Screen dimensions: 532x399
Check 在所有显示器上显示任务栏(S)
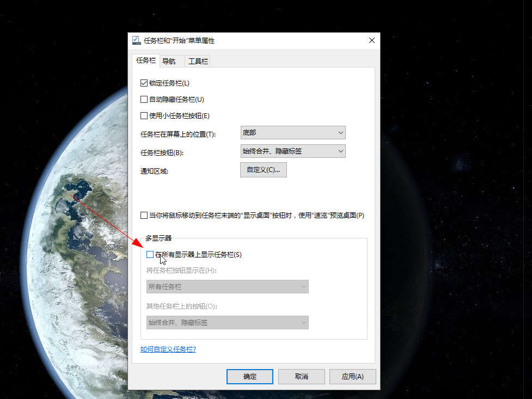click(150, 254)
